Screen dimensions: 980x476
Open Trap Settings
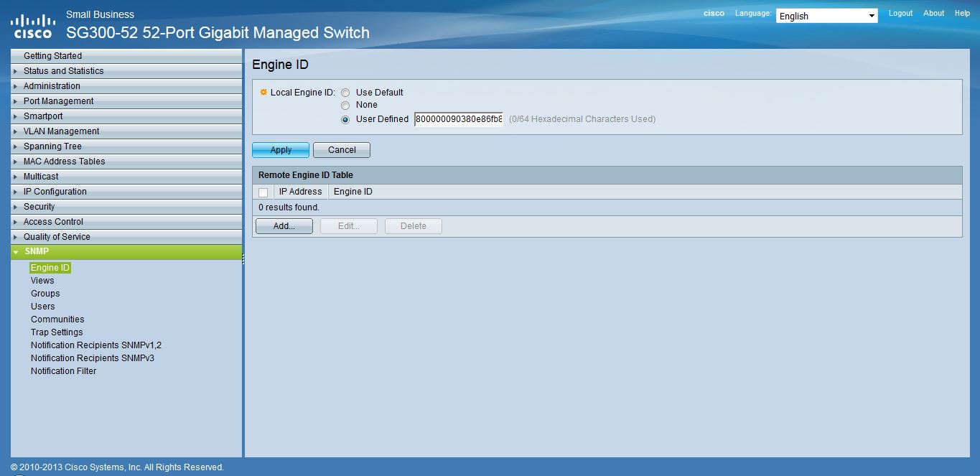57,332
